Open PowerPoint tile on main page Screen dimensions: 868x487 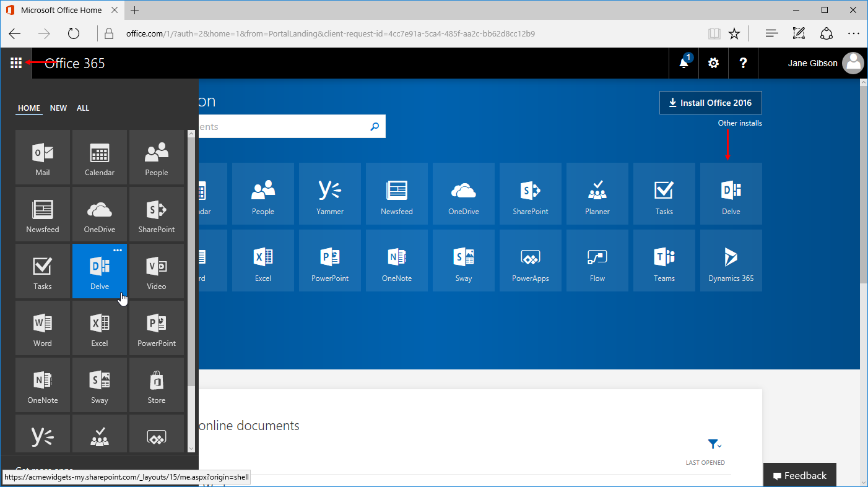click(x=330, y=261)
